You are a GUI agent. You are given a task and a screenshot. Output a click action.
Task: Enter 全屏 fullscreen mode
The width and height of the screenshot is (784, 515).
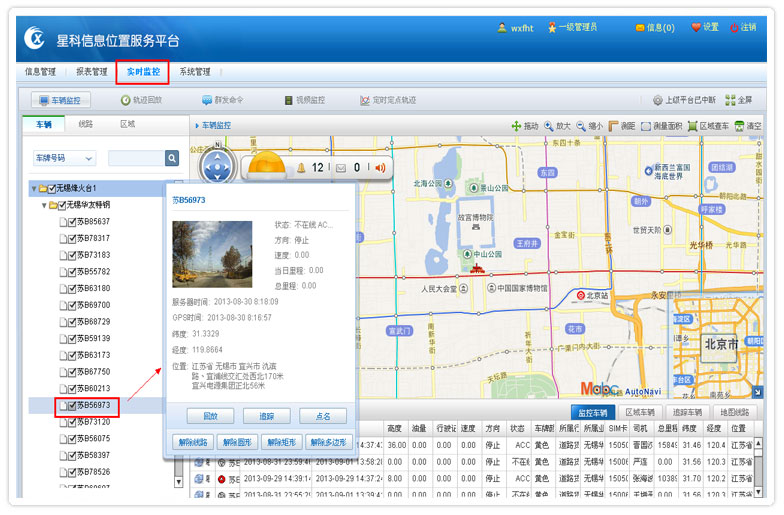tap(738, 100)
